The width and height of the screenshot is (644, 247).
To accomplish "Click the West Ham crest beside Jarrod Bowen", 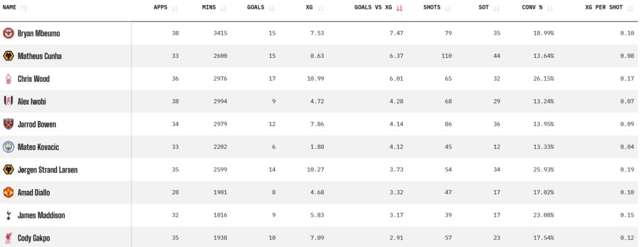I will coord(8,124).
